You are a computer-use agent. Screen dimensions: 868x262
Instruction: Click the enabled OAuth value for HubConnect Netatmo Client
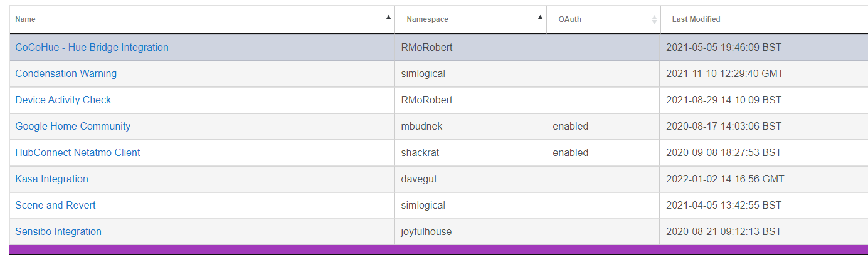coord(571,153)
